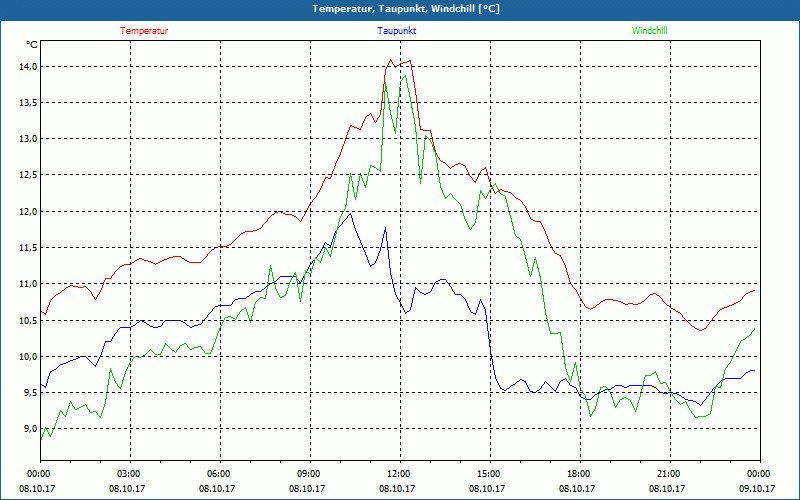Click the 21:00 time axis label
The image size is (800, 500).
(x=669, y=474)
